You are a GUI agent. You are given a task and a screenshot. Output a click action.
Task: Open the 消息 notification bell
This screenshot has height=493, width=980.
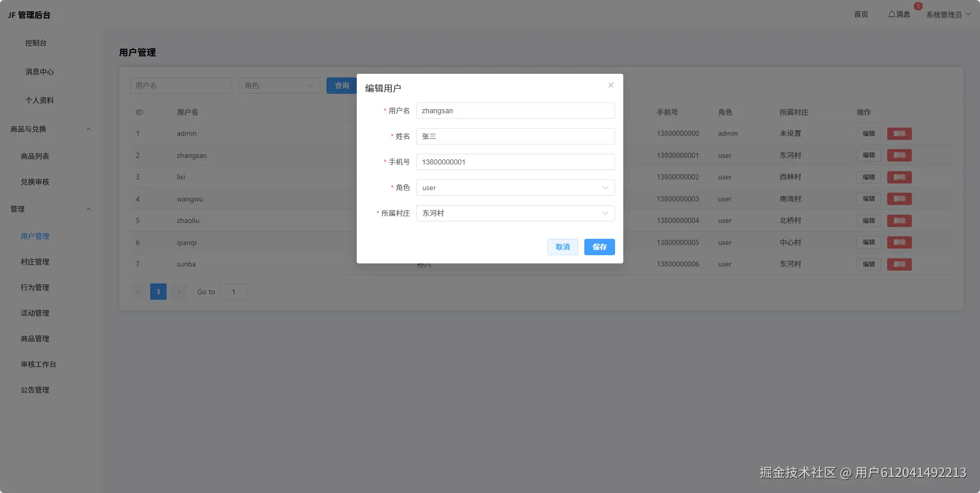(900, 14)
